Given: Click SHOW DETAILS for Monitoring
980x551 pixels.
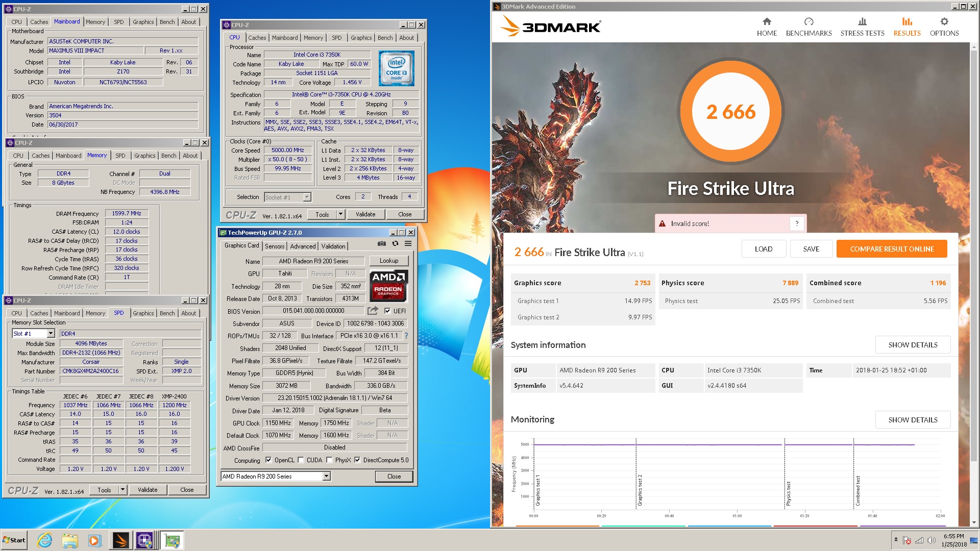Looking at the screenshot, I should [x=913, y=420].
